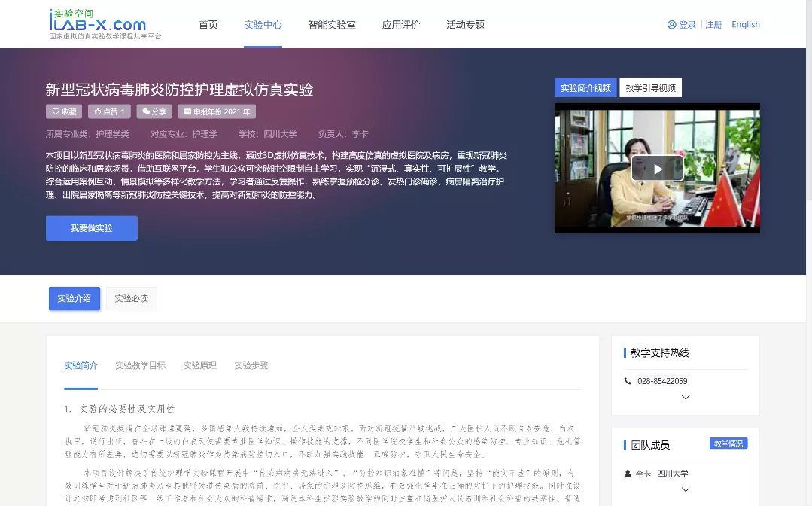Go to 智能实验室 in the navigation
Viewport: 812px width, 506px height.
point(332,25)
